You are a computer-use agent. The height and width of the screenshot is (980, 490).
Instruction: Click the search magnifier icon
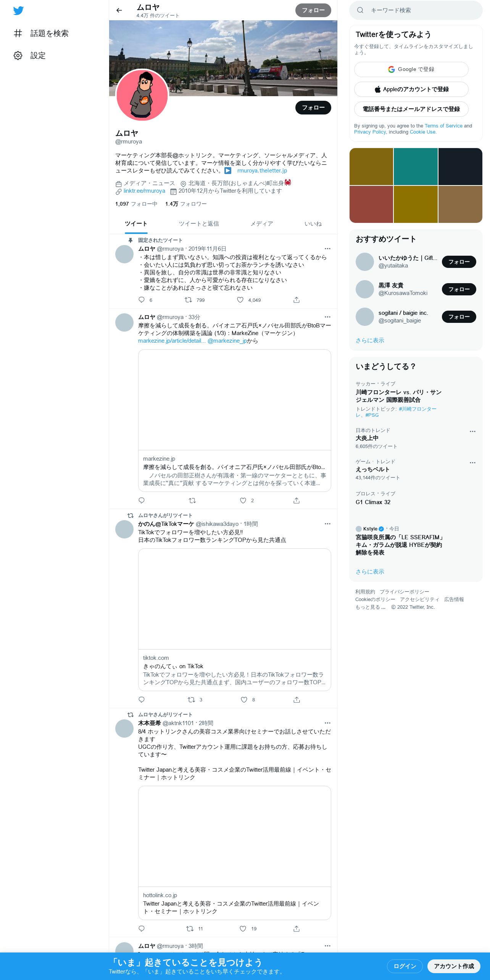[360, 10]
